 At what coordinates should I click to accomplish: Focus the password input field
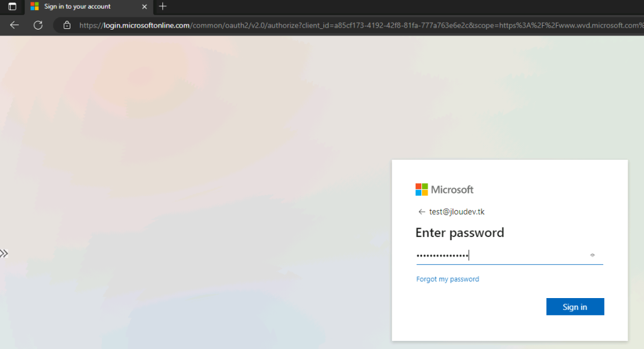509,255
